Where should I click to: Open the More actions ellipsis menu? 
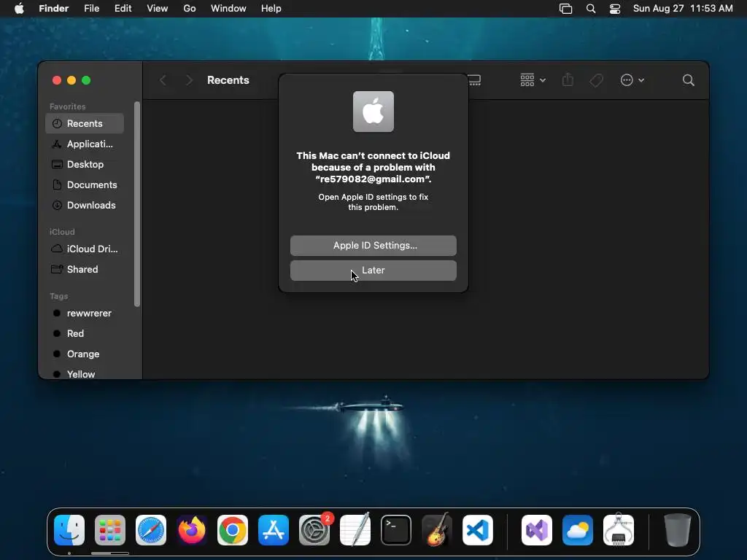point(632,80)
